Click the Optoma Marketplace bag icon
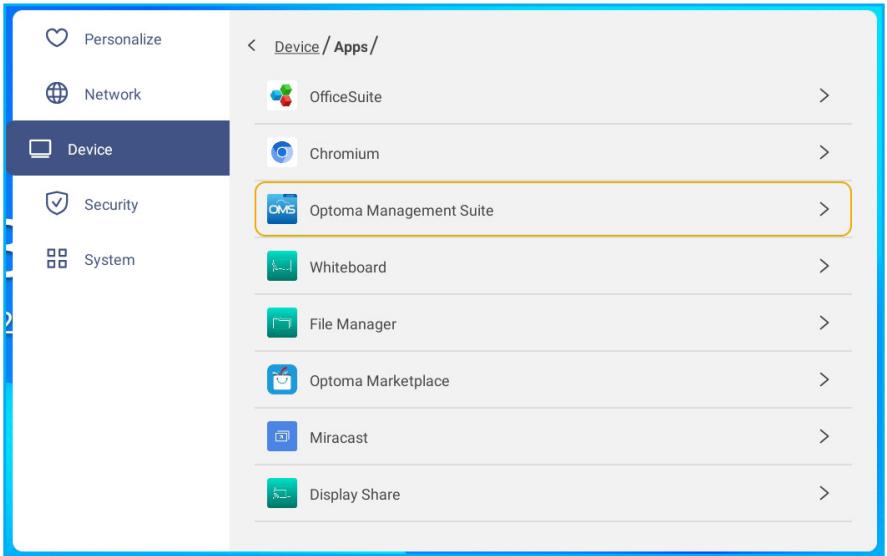The image size is (887, 556). [x=282, y=380]
